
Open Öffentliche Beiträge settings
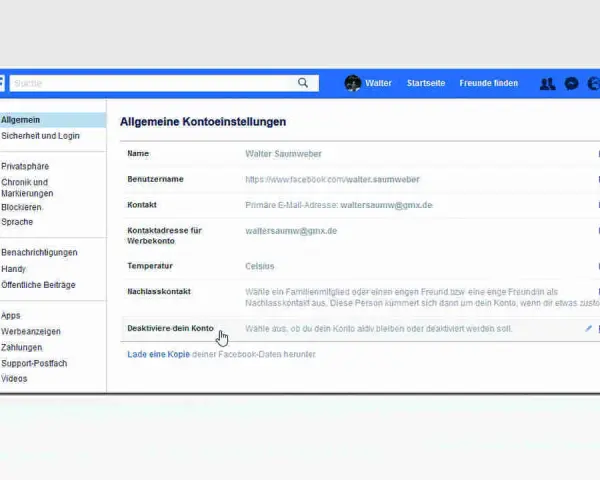(x=38, y=285)
